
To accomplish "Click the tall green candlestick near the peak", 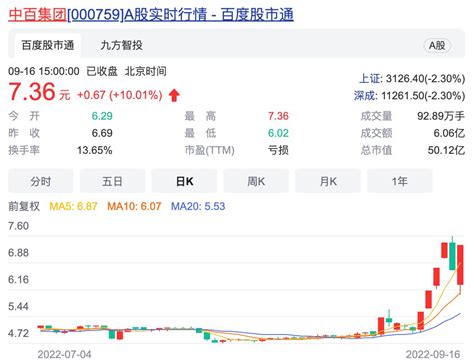I will click(452, 256).
